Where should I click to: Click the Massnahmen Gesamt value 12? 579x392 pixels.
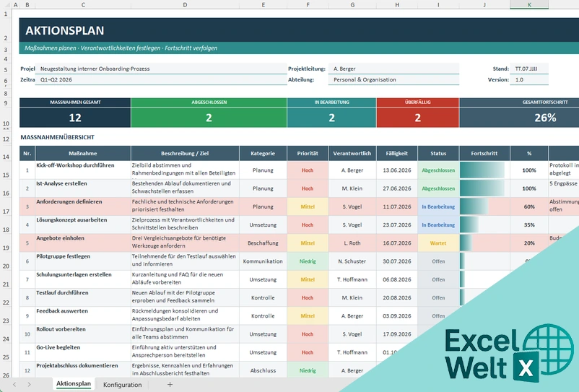click(75, 118)
